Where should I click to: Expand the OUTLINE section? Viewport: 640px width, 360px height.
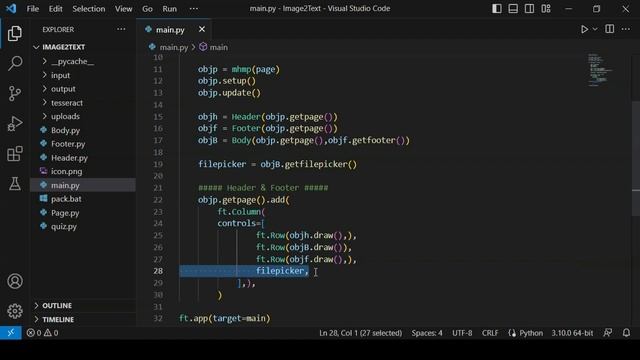tap(83, 305)
